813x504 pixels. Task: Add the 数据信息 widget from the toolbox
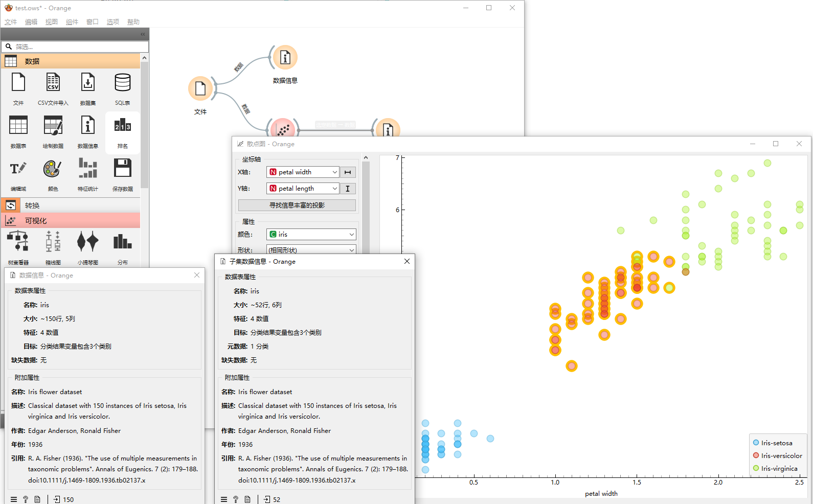coord(88,132)
